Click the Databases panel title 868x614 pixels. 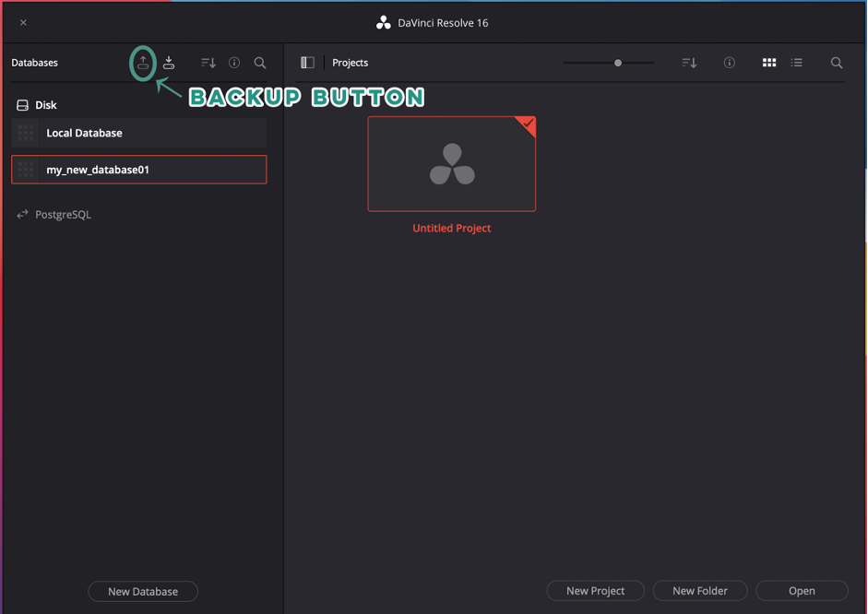pos(34,63)
